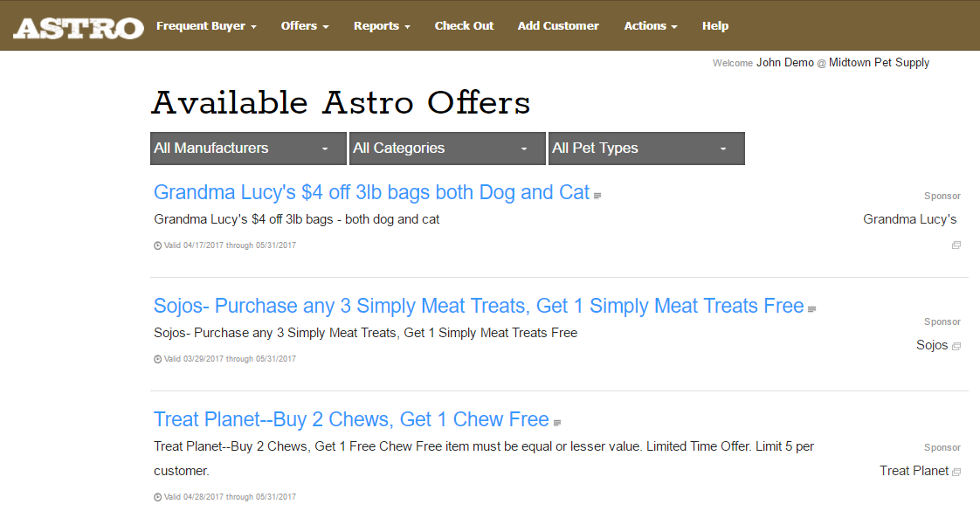
Task: Click the Midtown Pet Supply store name
Action: pyautogui.click(x=879, y=63)
